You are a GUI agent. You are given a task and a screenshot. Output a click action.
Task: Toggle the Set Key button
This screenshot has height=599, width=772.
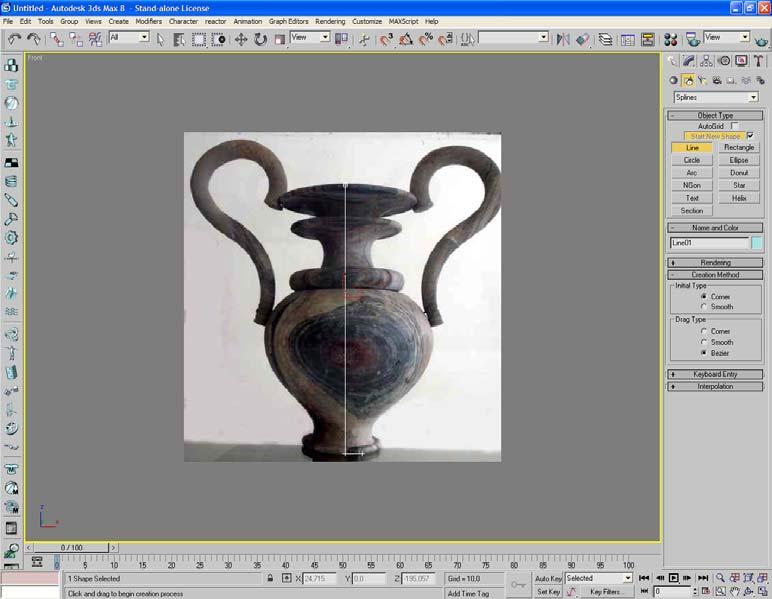click(548, 591)
